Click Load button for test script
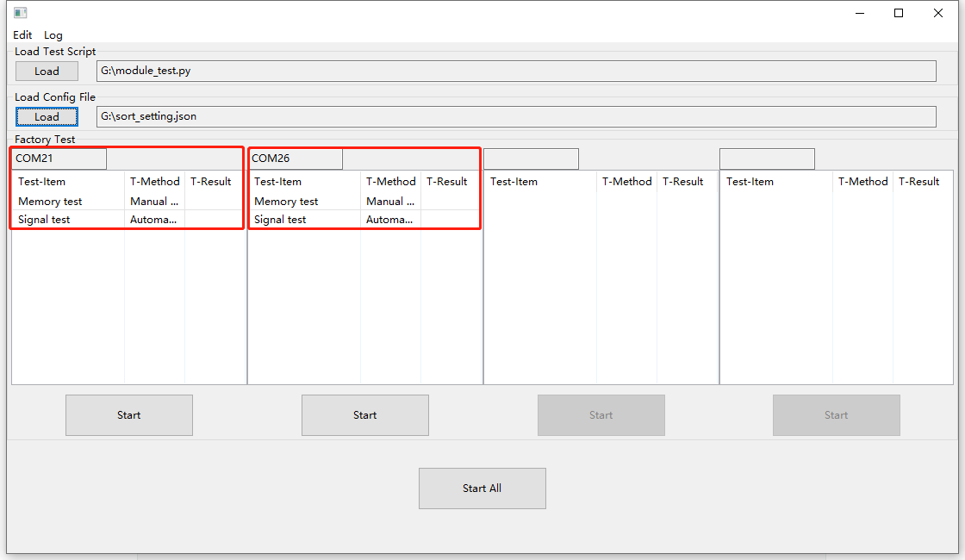 pos(47,71)
